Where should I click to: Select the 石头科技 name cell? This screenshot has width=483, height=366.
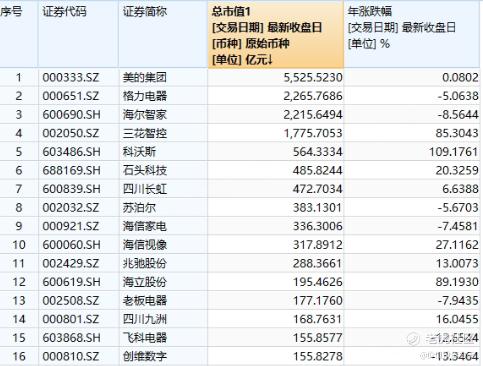tap(163, 170)
